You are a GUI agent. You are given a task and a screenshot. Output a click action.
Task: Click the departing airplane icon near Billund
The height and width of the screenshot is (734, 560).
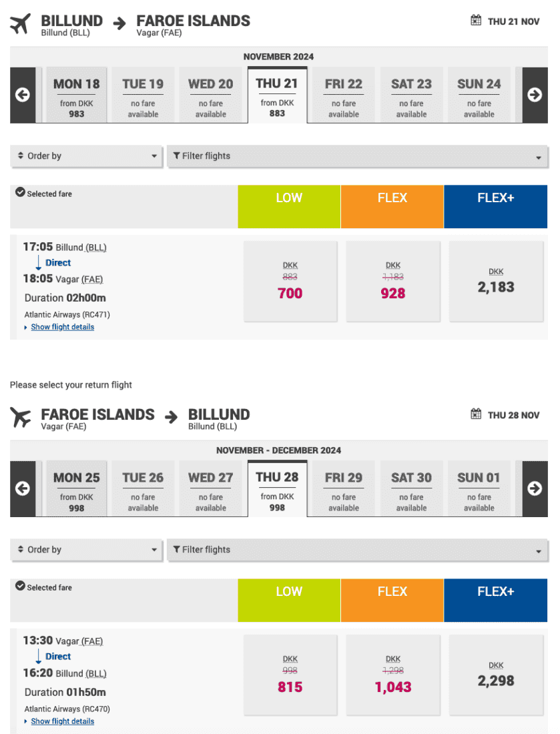[x=21, y=24]
